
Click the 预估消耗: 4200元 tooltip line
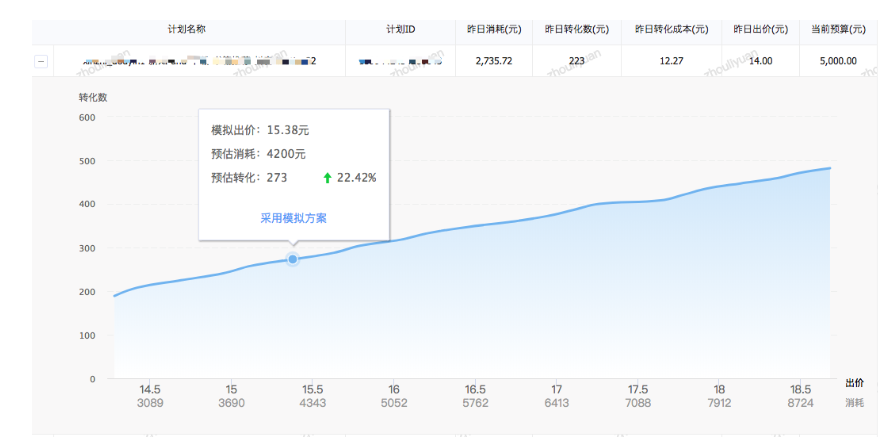[259, 154]
